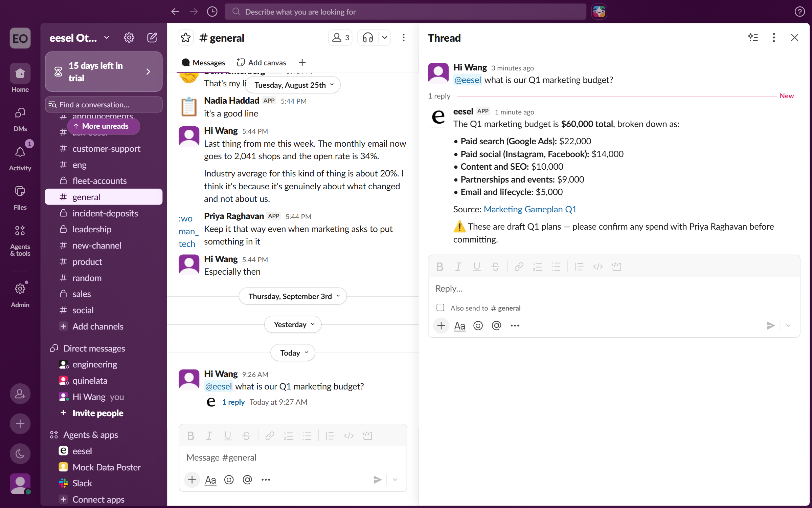This screenshot has height=508, width=812.
Task: Select the Add canvas tab
Action: [x=261, y=63]
